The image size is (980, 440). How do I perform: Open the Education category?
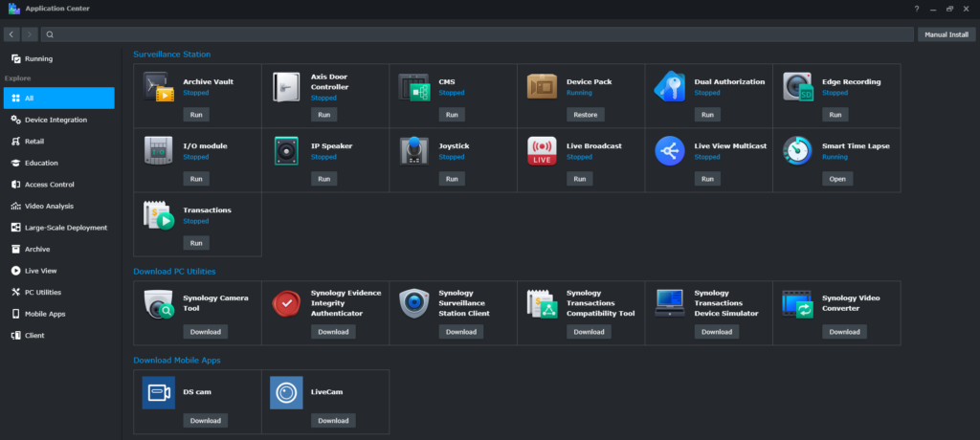tap(58, 163)
